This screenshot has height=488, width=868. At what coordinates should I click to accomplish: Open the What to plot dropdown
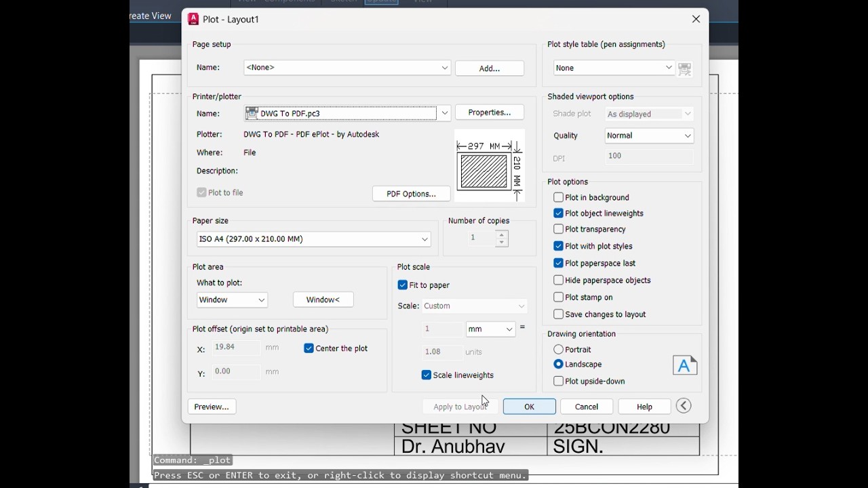click(x=233, y=300)
